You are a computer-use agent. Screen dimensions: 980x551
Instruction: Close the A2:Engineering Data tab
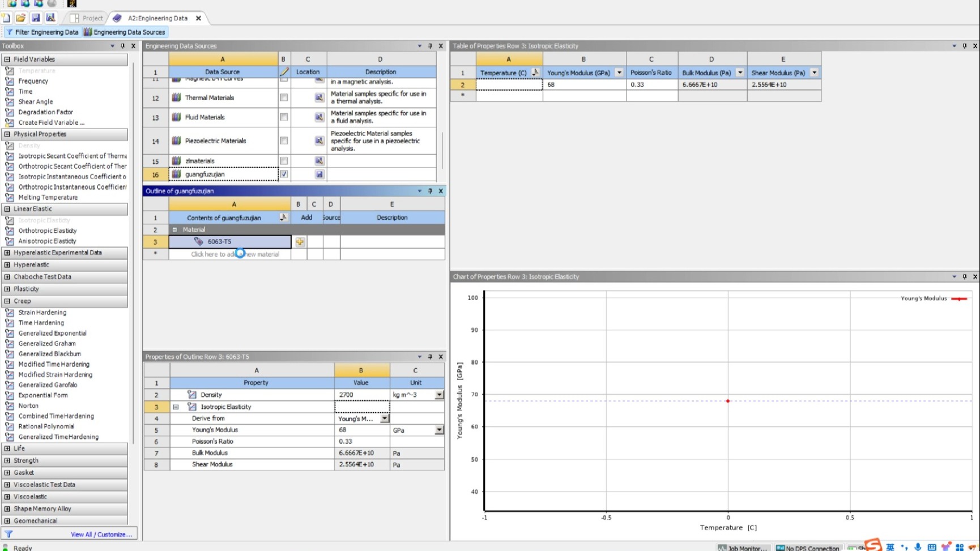pos(198,18)
